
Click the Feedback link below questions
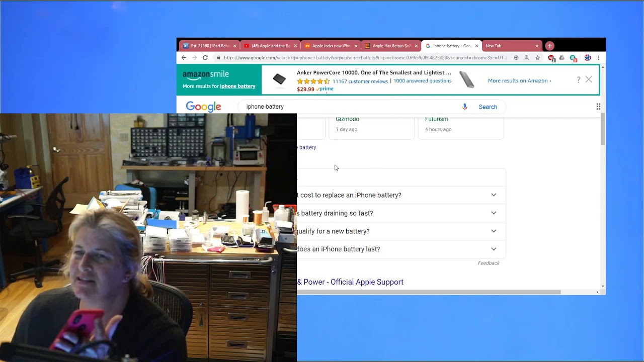pyautogui.click(x=489, y=263)
